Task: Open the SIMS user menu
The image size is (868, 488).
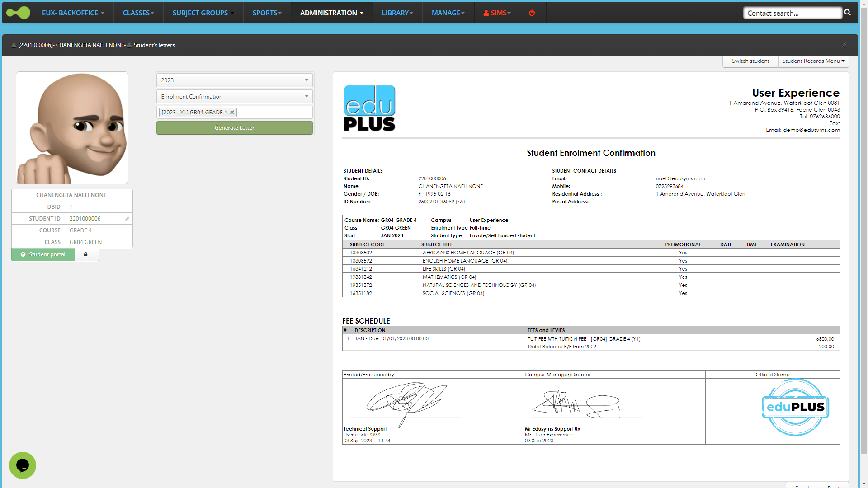Action: point(497,13)
